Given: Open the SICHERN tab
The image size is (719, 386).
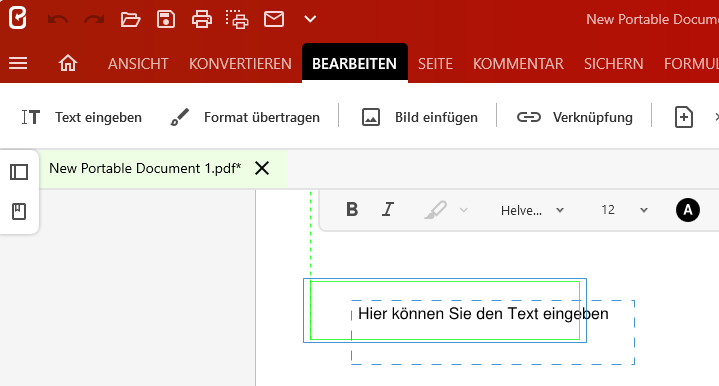Looking at the screenshot, I should 614,64.
